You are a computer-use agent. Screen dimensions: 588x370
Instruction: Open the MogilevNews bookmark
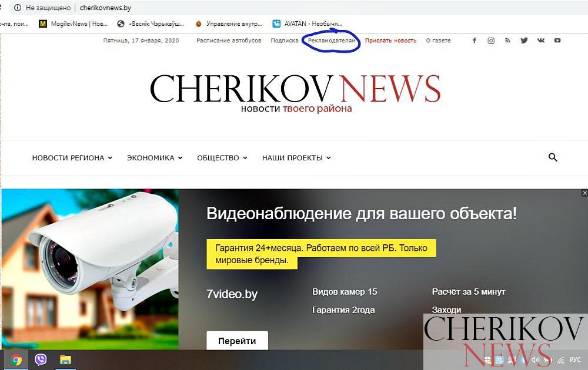pyautogui.click(x=73, y=23)
